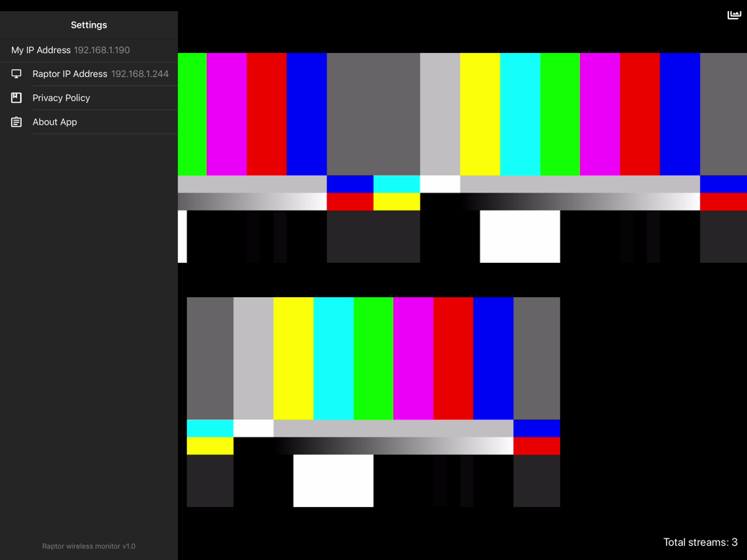Click the white rectangle in bottom stream
747x560 pixels.
tap(333, 480)
